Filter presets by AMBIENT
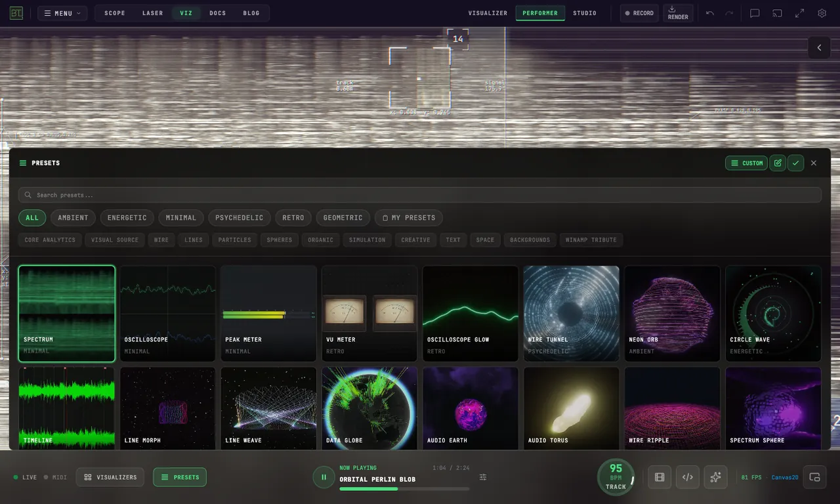This screenshot has height=504, width=840. click(73, 218)
